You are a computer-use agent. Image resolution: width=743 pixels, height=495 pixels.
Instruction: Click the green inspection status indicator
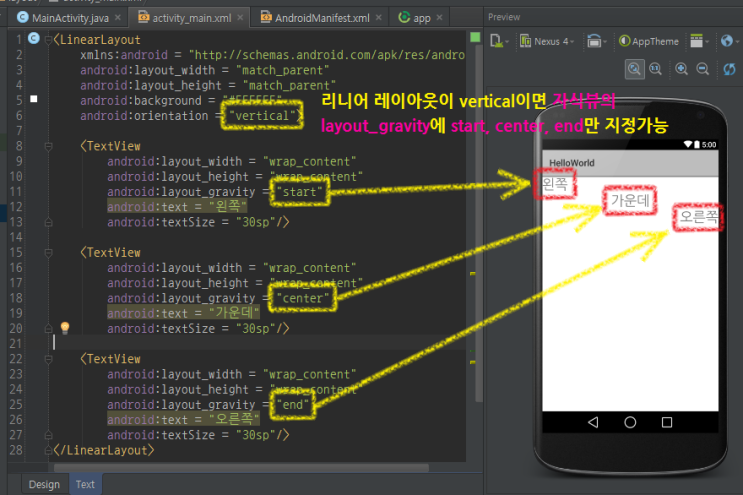[475, 37]
